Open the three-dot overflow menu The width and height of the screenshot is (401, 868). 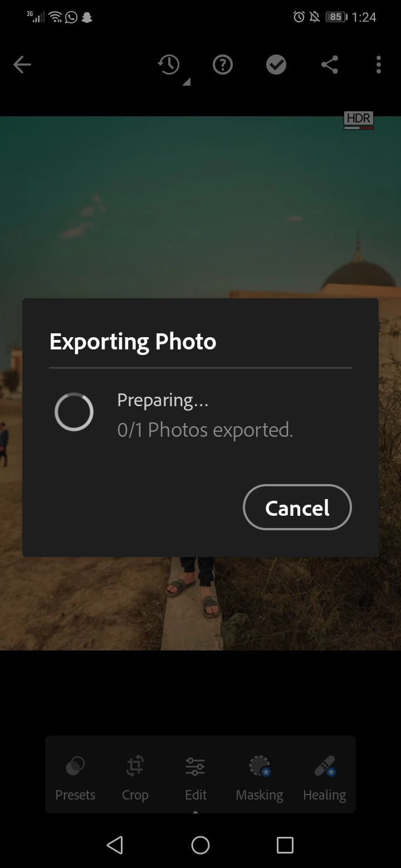coord(379,65)
